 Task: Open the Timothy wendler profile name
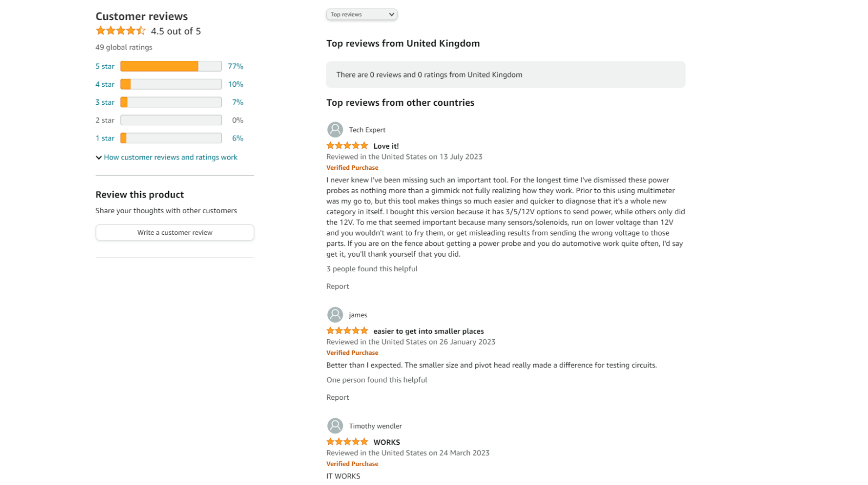pyautogui.click(x=375, y=426)
